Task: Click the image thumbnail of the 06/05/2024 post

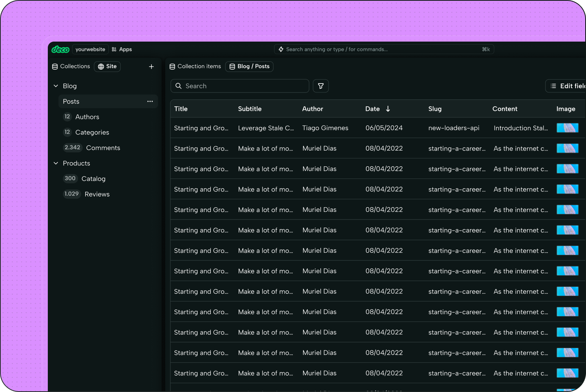Action: [567, 128]
